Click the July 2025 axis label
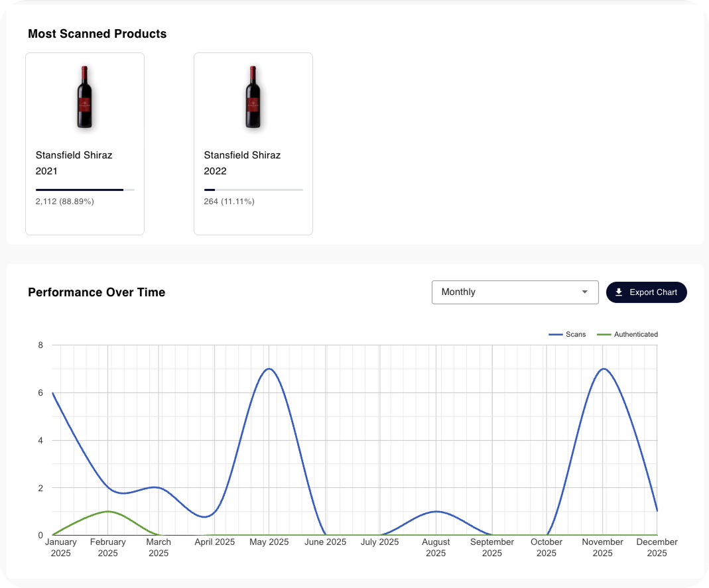Image resolution: width=709 pixels, height=588 pixels. 379,542
